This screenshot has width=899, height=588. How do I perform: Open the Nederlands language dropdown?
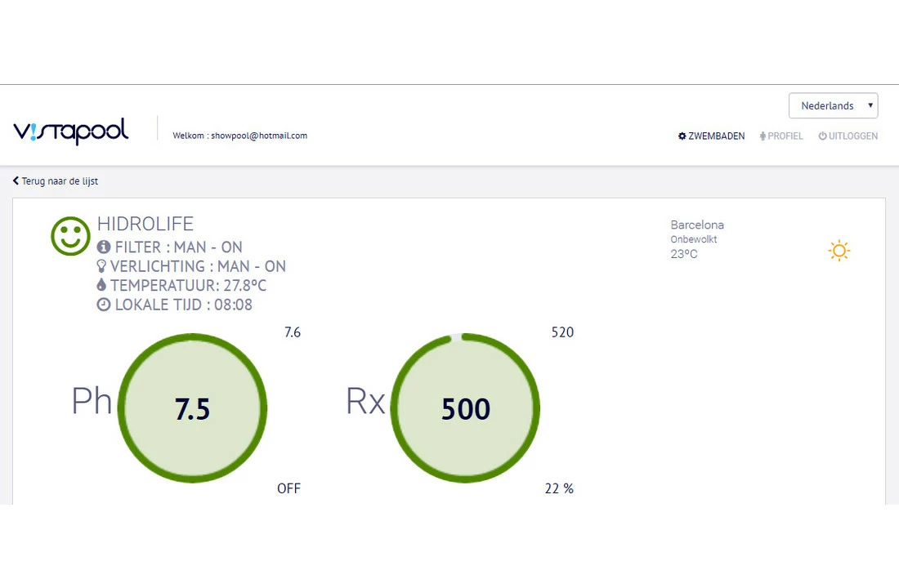click(x=833, y=105)
